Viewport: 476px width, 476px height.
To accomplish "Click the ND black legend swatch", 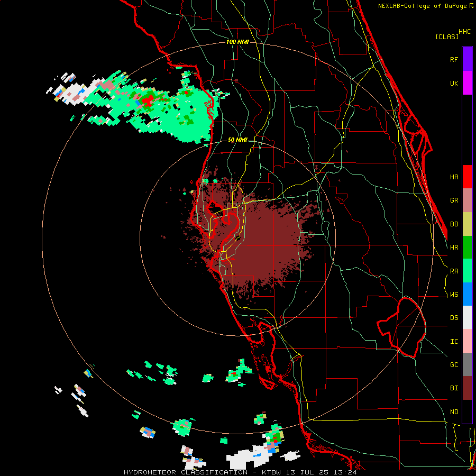I will (x=467, y=411).
